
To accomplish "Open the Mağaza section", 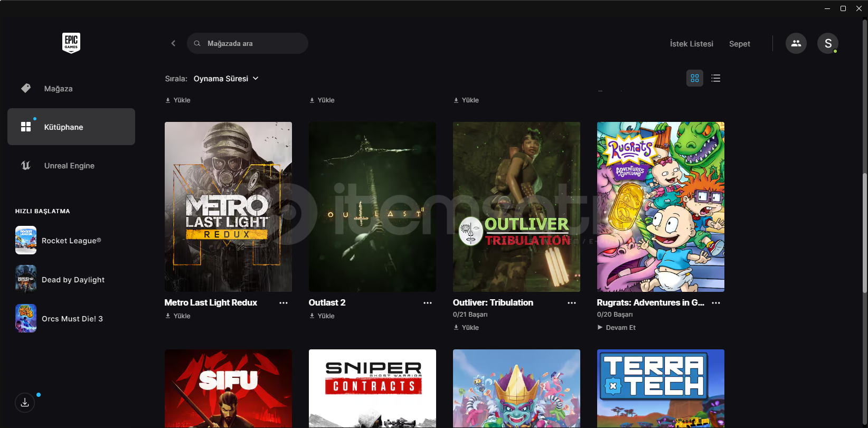I will [x=71, y=88].
